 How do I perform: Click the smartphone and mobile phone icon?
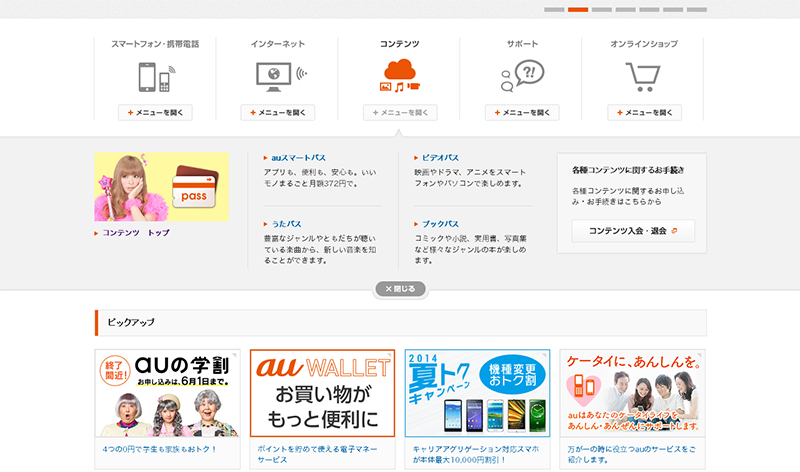(x=157, y=77)
